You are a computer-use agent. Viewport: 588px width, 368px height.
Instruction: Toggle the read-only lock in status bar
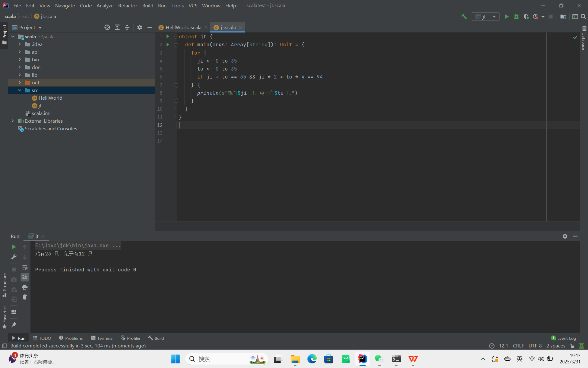click(x=572, y=346)
